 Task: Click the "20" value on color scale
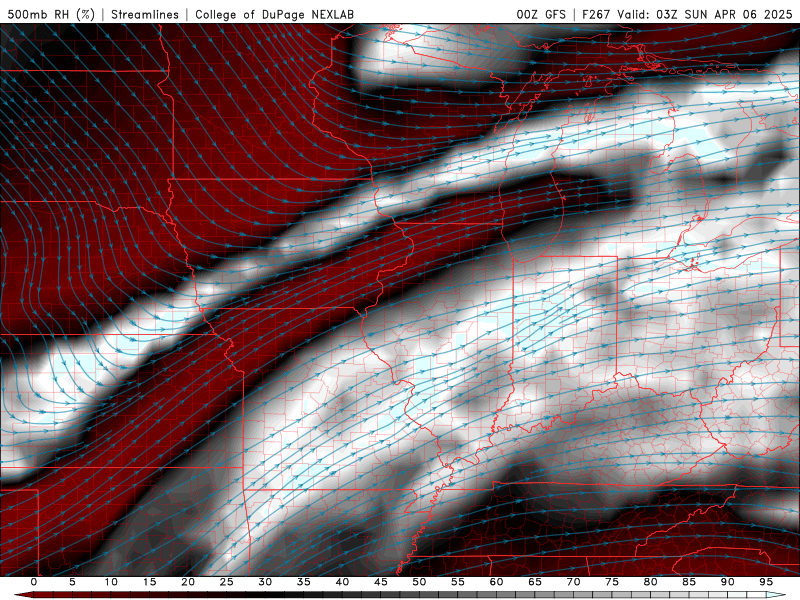(188, 582)
